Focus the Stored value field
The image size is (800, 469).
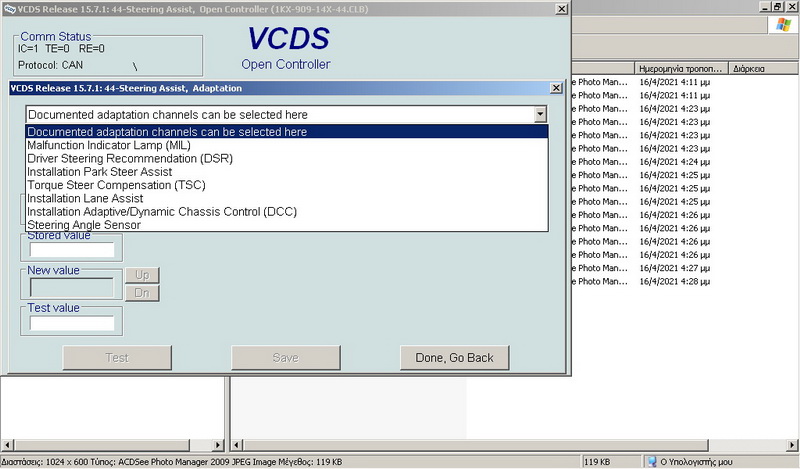pyautogui.click(x=72, y=250)
